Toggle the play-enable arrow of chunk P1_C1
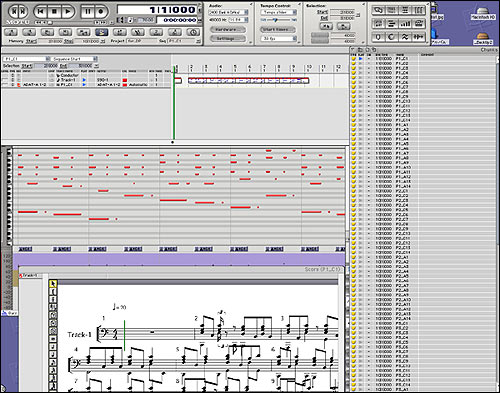This screenshot has height=393, width=500. (361, 59)
